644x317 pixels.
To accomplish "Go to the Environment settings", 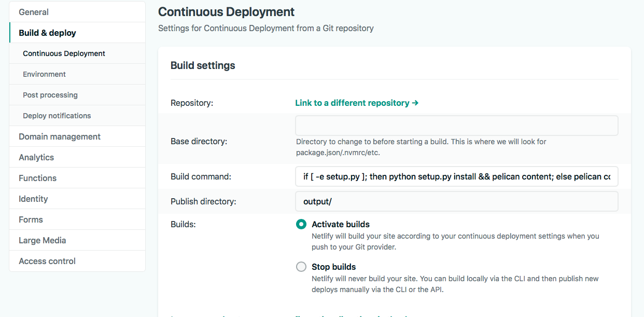I will coord(44,74).
